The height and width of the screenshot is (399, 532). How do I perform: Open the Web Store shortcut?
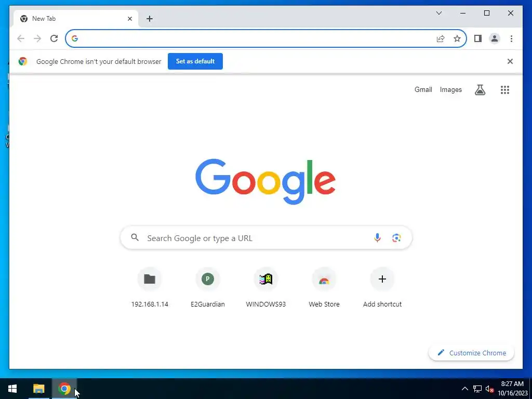coord(324,287)
